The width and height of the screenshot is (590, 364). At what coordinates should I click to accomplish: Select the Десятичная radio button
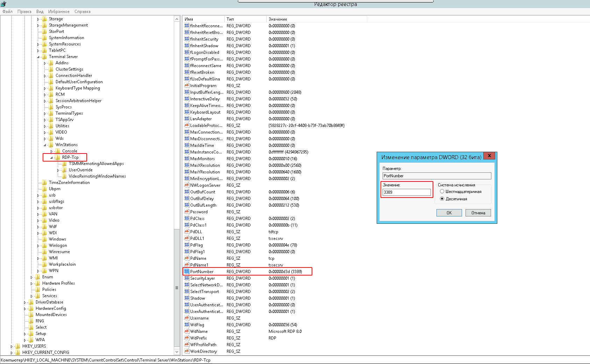(x=442, y=199)
